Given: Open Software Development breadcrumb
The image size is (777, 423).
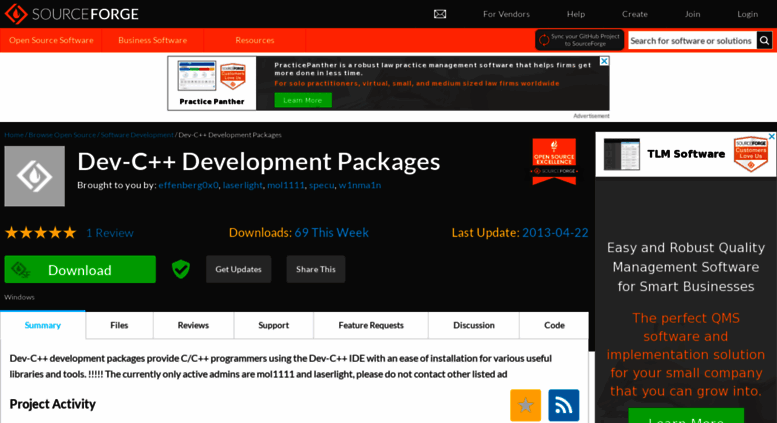Looking at the screenshot, I should 137,135.
